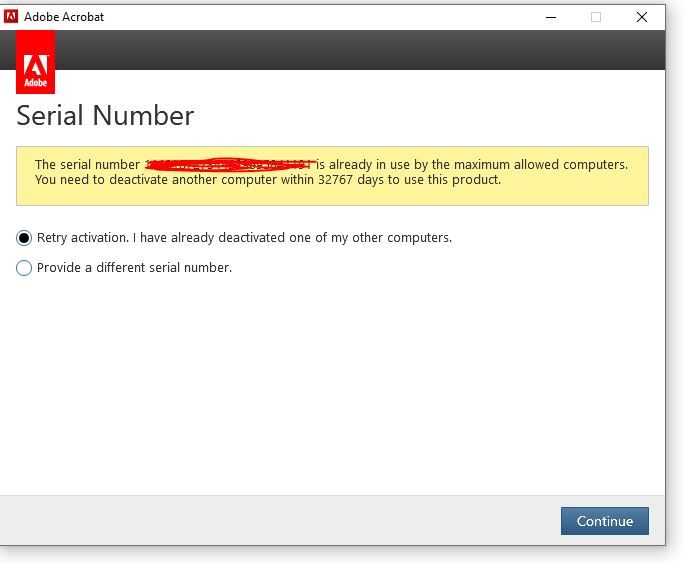Click the deactivate within 32767 days text
The width and height of the screenshot is (685, 563).
click(268, 180)
